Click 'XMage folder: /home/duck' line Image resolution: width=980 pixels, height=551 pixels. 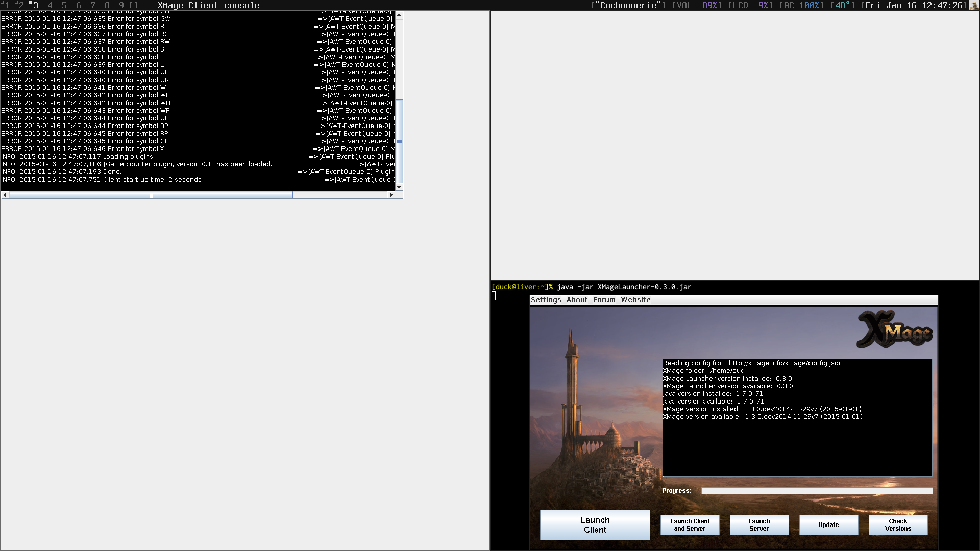pyautogui.click(x=704, y=371)
